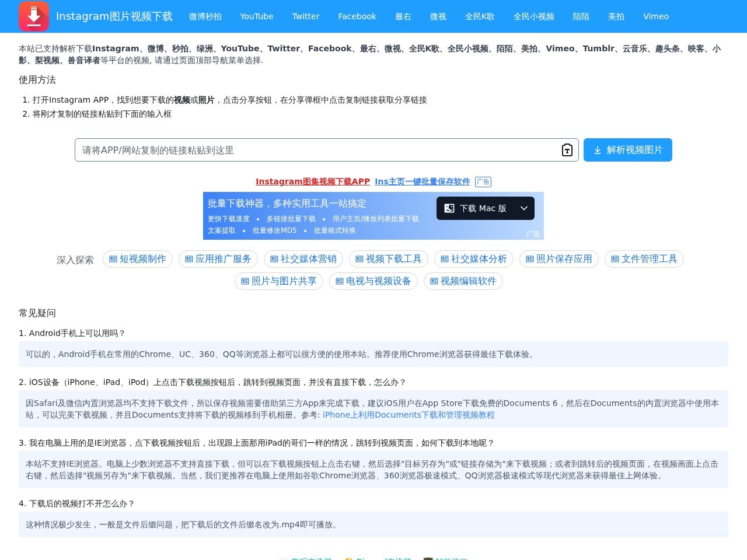Open the YouTube nav item

(x=257, y=16)
